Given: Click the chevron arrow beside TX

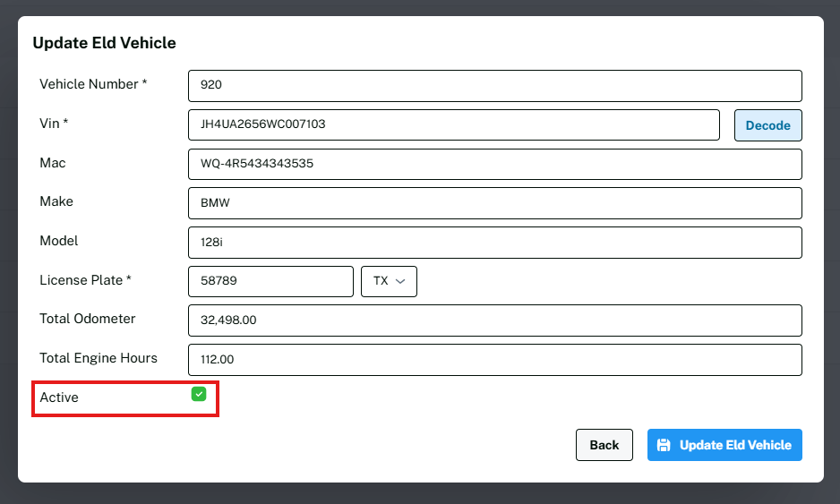Looking at the screenshot, I should [400, 281].
